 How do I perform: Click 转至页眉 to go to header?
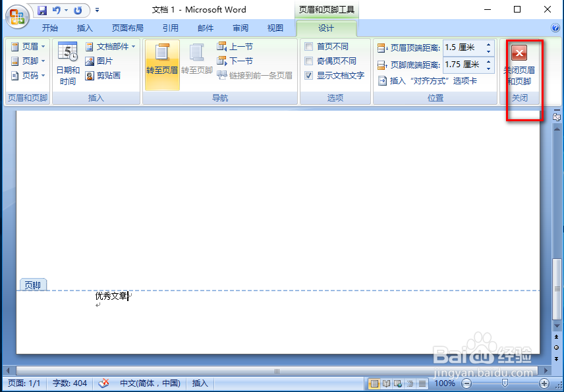point(162,64)
